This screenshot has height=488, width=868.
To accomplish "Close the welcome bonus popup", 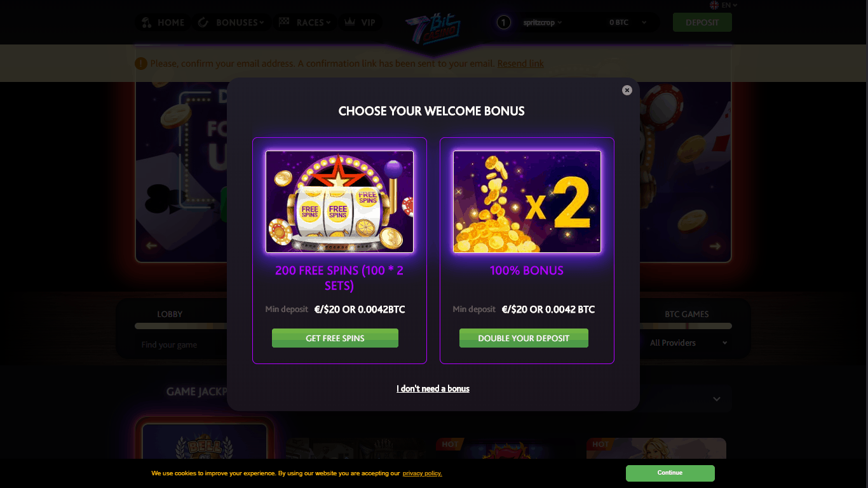I will click(627, 90).
